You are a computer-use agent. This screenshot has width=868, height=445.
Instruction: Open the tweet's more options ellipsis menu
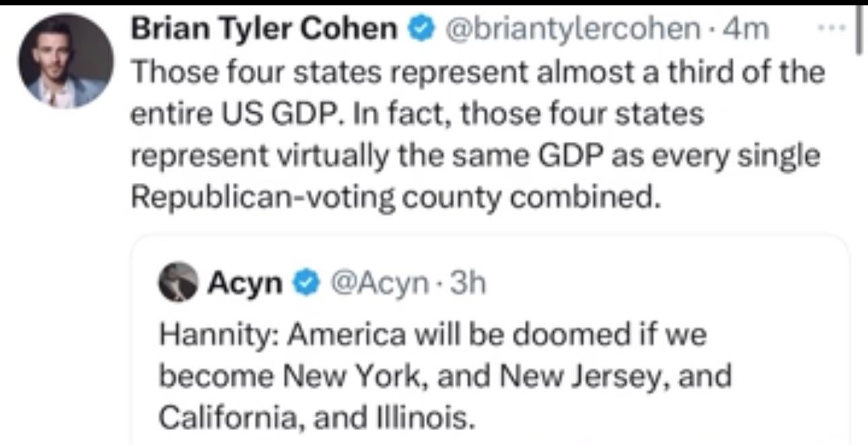click(835, 29)
